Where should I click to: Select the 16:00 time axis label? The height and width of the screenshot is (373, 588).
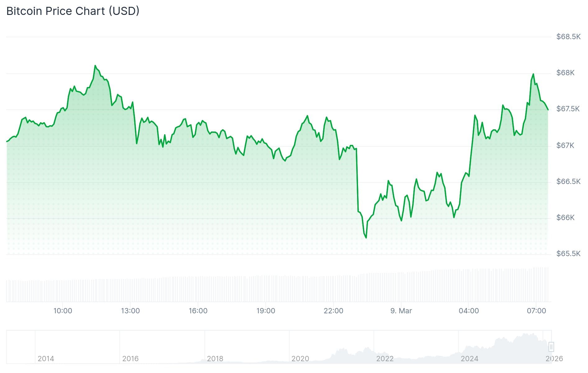[198, 311]
